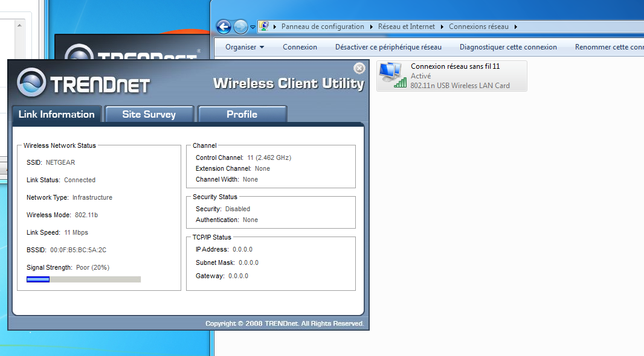Screen dimensions: 644x356
Task: Click Renommer cette connexion toolbar button
Action: pyautogui.click(x=609, y=47)
